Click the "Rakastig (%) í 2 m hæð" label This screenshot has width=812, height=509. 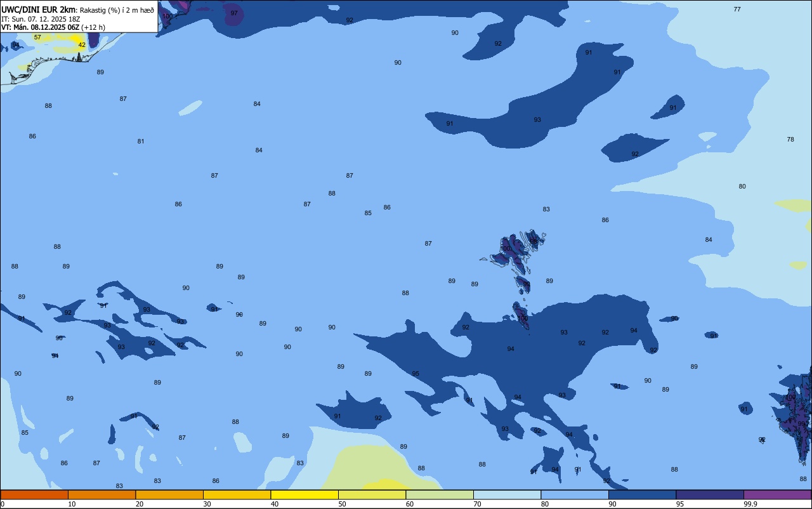tap(117, 10)
